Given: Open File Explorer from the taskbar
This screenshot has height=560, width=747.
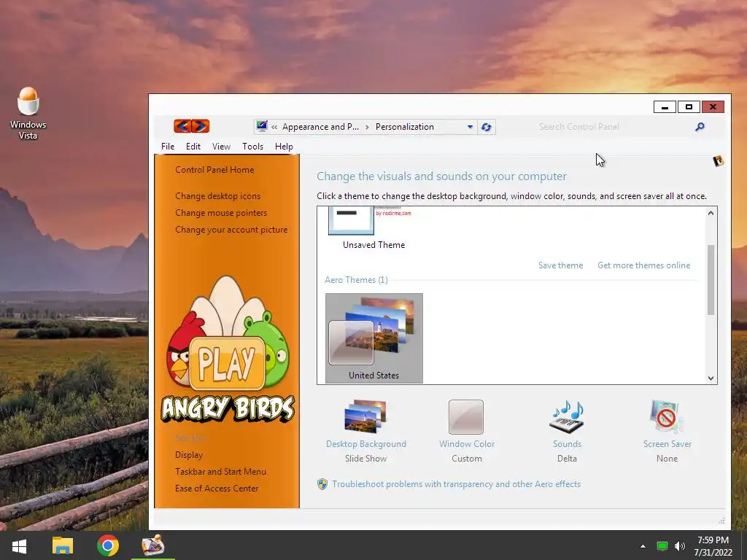Looking at the screenshot, I should click(63, 545).
